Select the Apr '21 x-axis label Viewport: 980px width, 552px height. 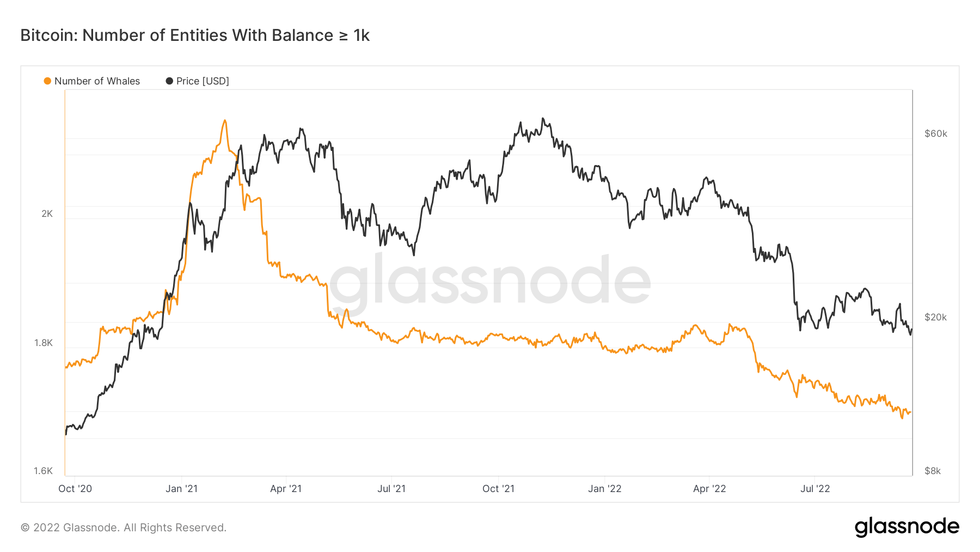(x=286, y=489)
